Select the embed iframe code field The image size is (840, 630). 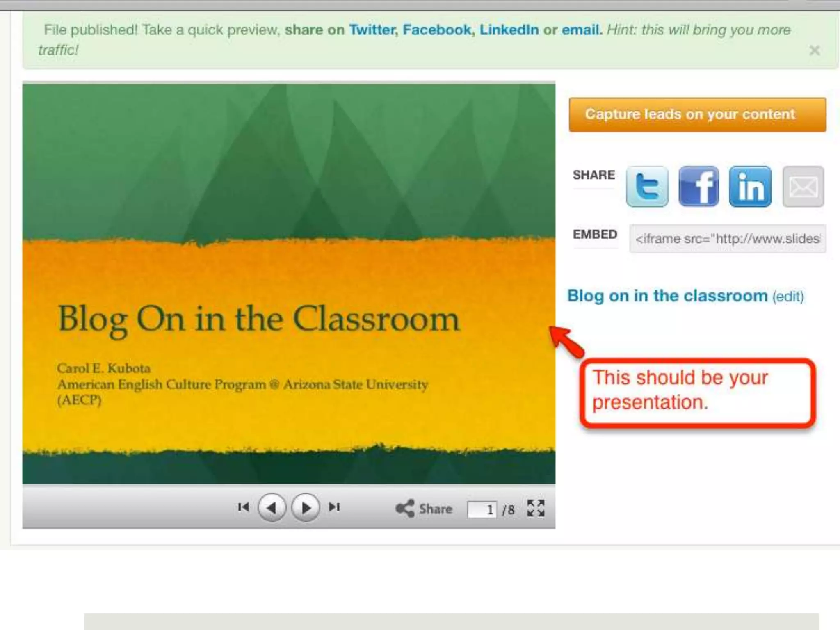point(727,239)
